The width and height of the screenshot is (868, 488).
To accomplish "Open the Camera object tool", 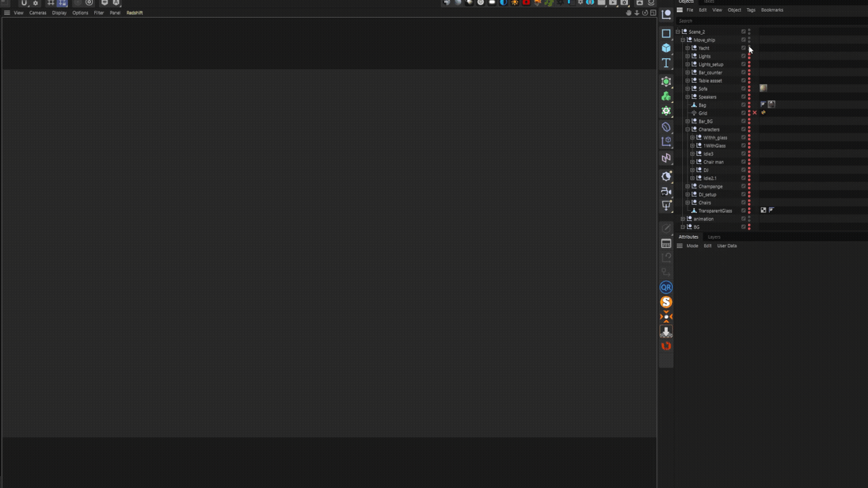I will click(666, 191).
